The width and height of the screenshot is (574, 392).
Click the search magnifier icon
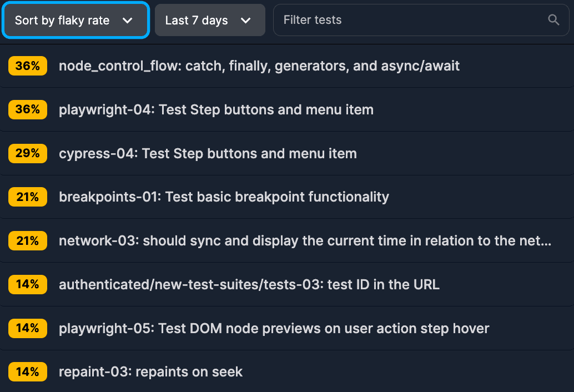coord(553,19)
